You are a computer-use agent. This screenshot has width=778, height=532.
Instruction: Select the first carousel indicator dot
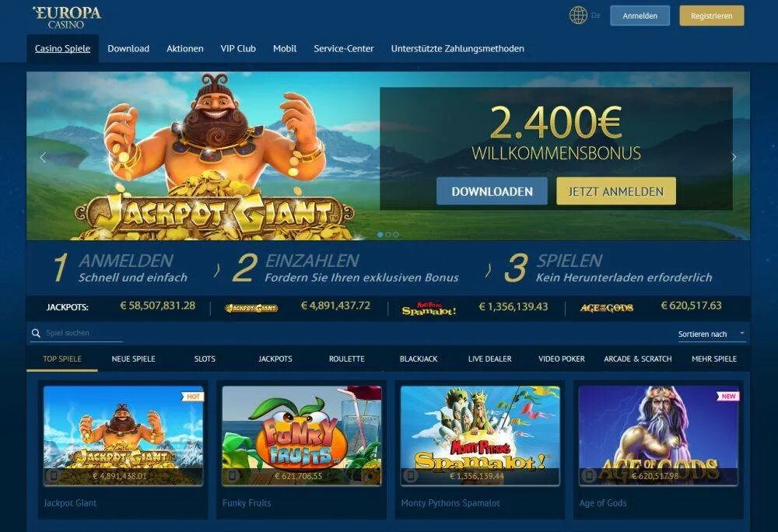[x=380, y=235]
